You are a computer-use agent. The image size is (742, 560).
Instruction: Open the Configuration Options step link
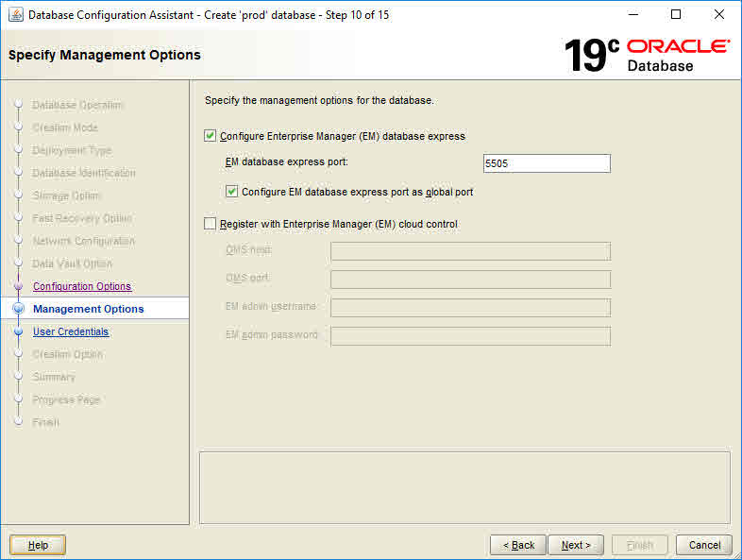(82, 286)
